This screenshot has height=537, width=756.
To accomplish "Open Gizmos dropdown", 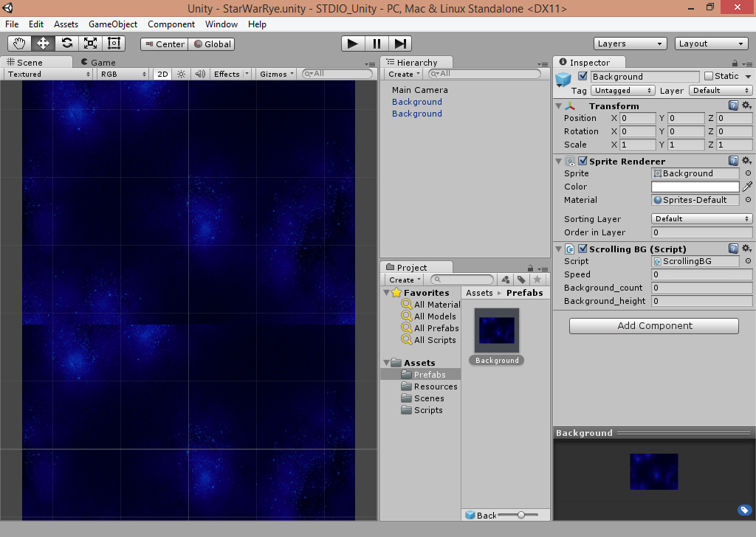I will click(x=276, y=75).
